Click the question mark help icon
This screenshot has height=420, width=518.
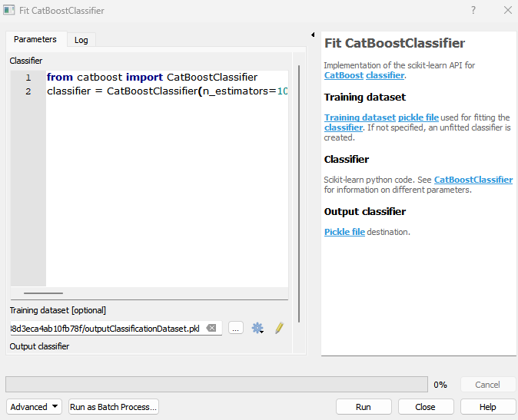473,10
